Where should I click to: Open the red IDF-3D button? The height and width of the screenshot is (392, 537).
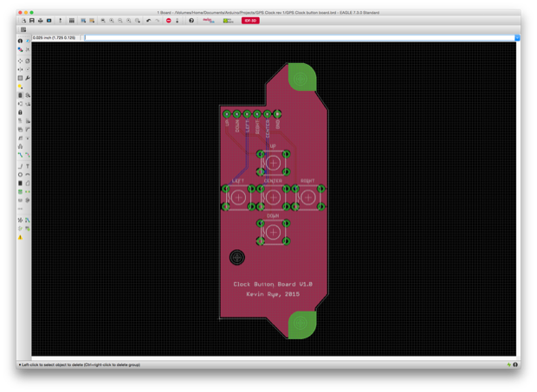click(250, 21)
